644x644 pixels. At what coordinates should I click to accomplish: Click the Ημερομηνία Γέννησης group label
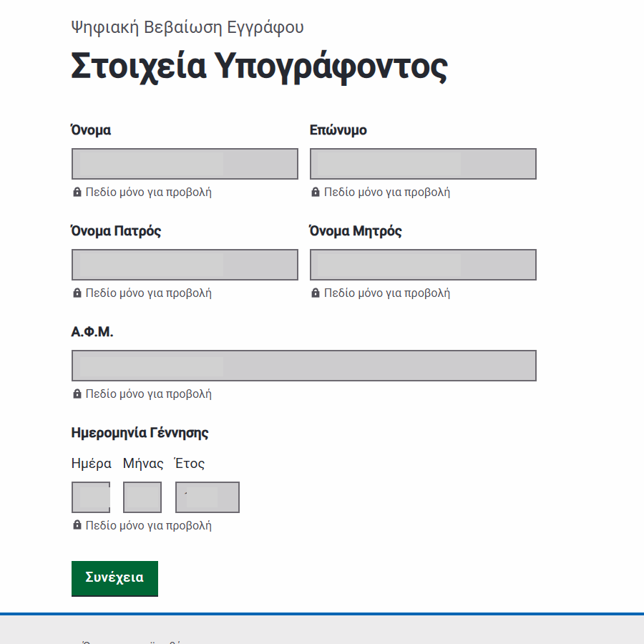point(140,432)
